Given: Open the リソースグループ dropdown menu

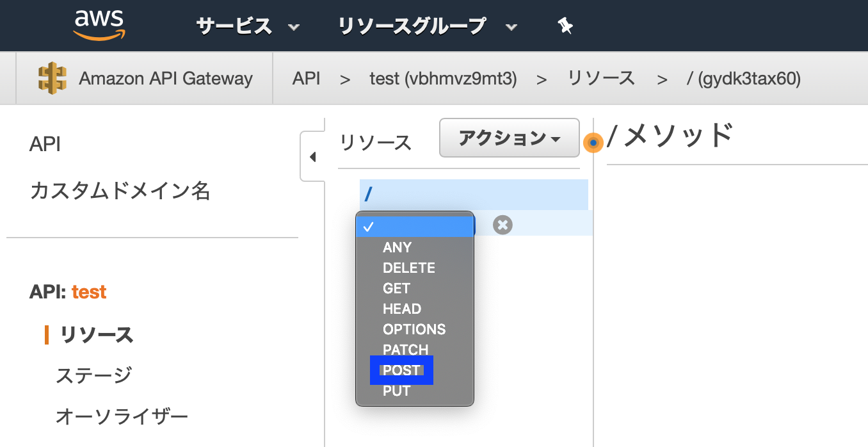Looking at the screenshot, I should [x=427, y=26].
